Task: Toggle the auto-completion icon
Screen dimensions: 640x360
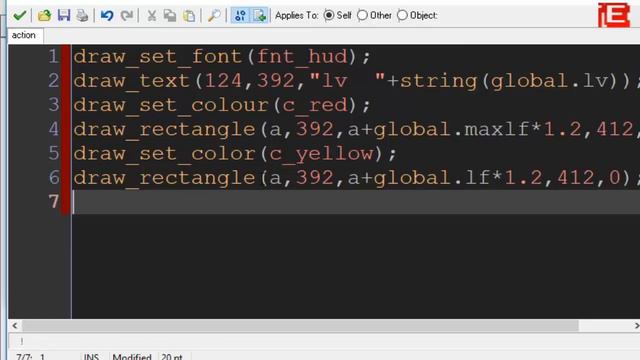Action: coord(259,16)
